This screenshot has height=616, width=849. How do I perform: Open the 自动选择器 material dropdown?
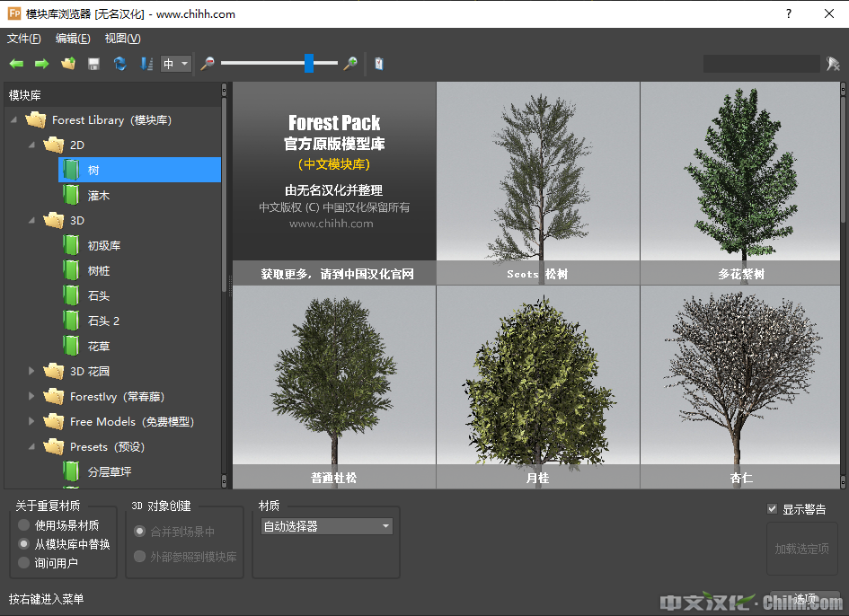(326, 526)
